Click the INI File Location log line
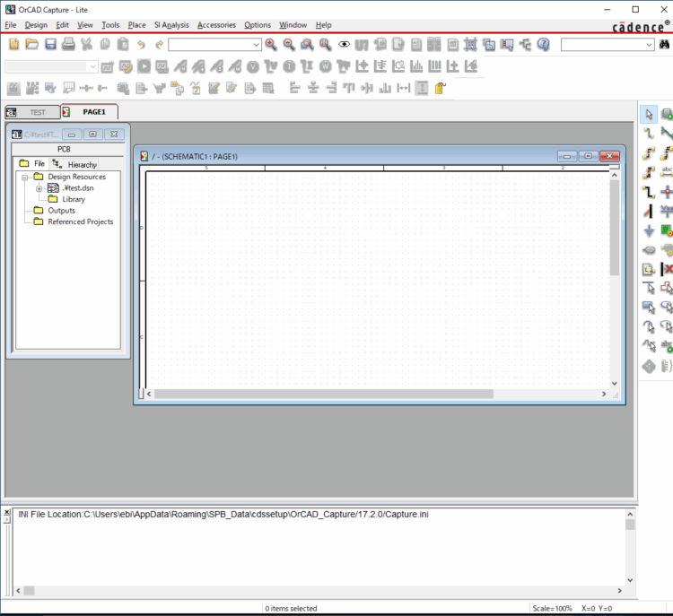This screenshot has width=673, height=616. pyautogui.click(x=223, y=515)
